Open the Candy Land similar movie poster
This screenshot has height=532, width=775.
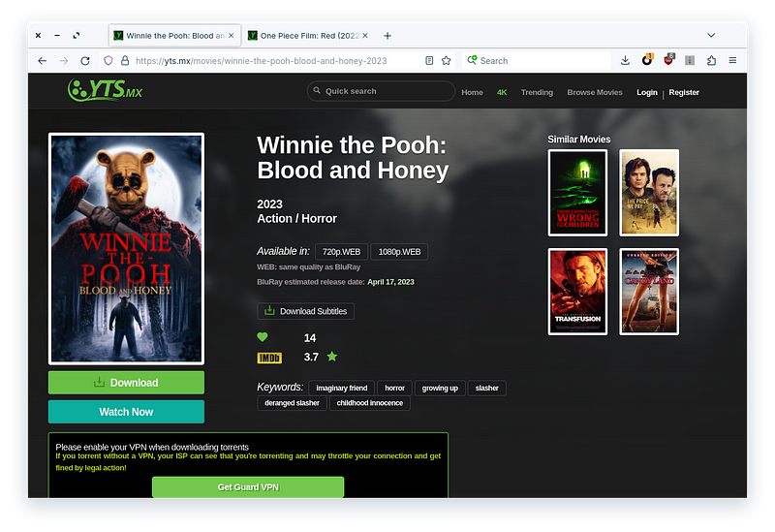649,292
